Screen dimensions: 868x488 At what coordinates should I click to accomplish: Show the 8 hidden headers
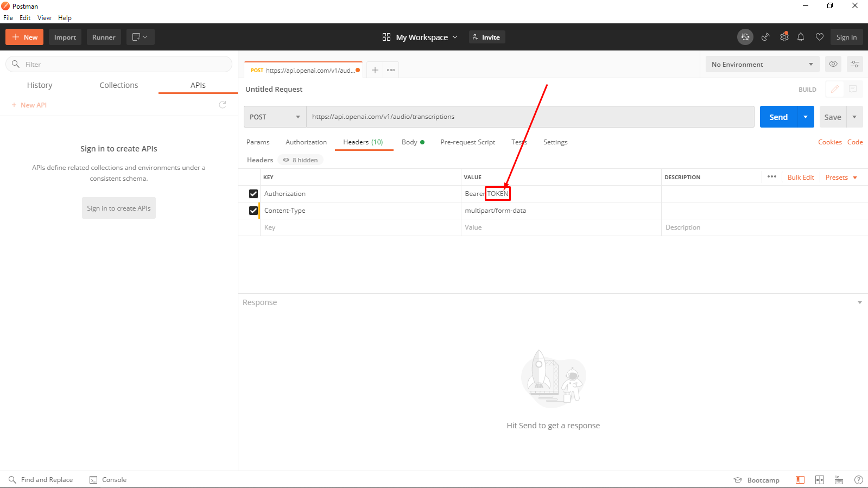click(x=301, y=160)
